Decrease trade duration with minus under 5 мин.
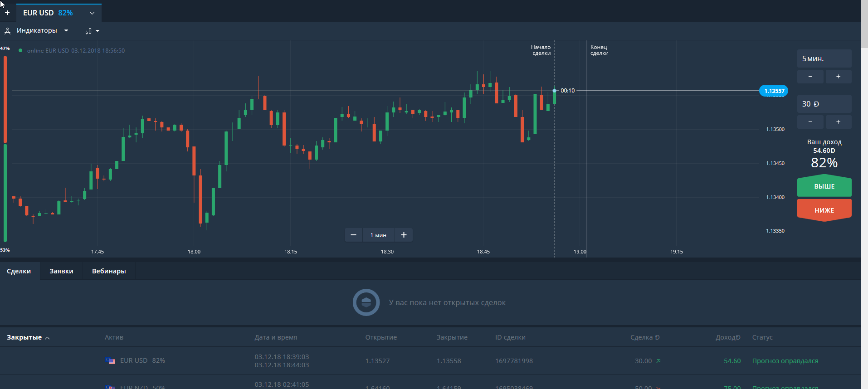Image resolution: width=868 pixels, height=389 pixels. click(810, 77)
